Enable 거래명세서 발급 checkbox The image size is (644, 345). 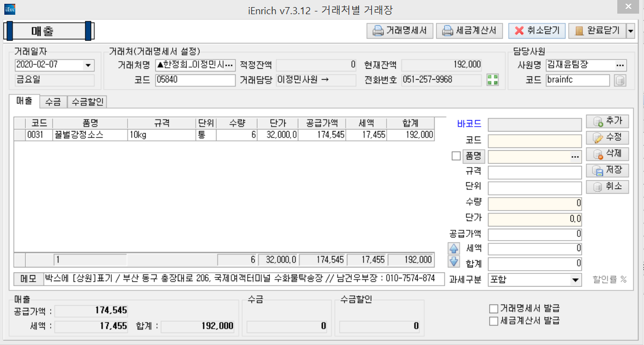click(x=494, y=309)
